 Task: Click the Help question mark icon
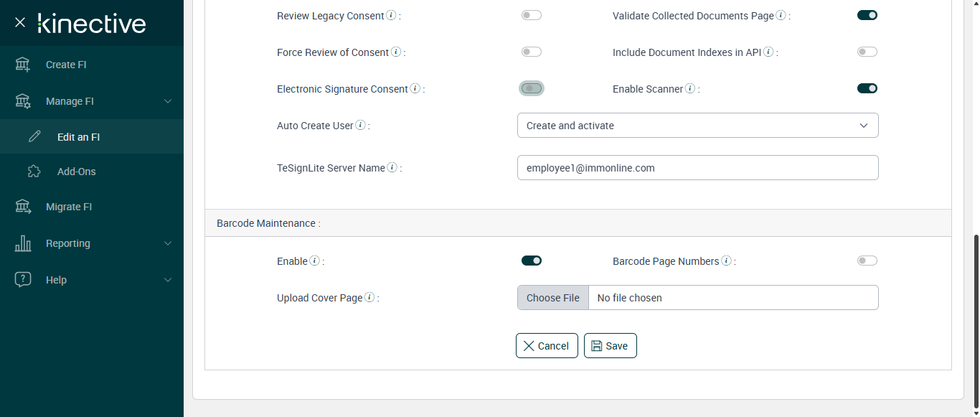(x=23, y=280)
